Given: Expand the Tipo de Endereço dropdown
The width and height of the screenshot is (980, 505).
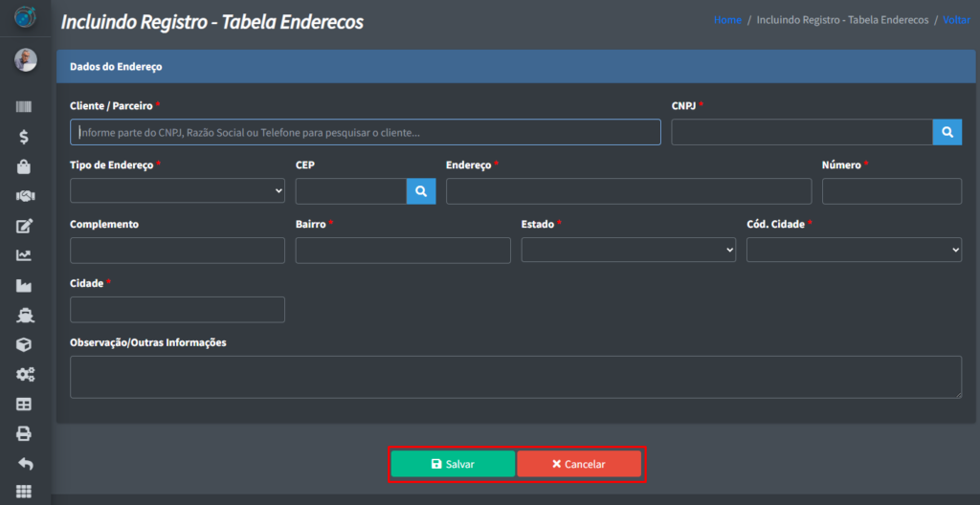Looking at the screenshot, I should [x=177, y=191].
